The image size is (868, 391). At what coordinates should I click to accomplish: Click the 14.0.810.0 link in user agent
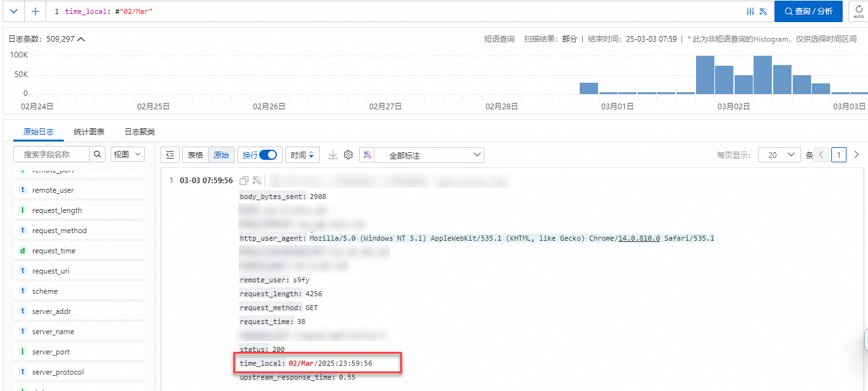click(x=639, y=238)
